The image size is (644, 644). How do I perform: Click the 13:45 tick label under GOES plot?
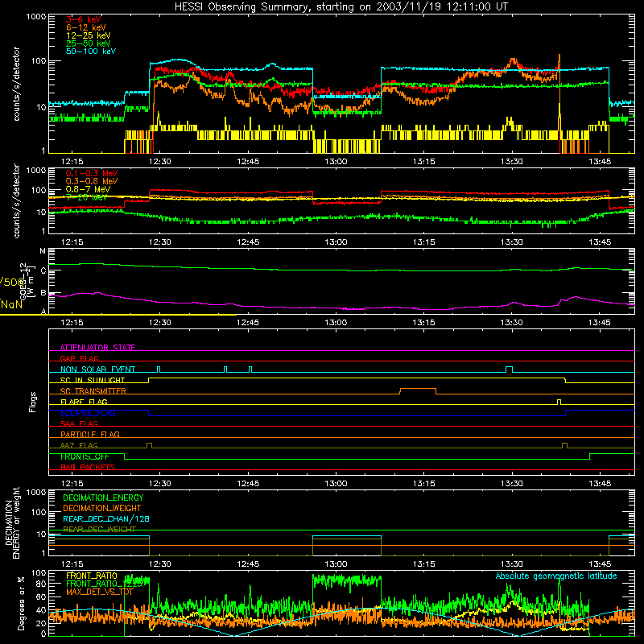tap(600, 323)
